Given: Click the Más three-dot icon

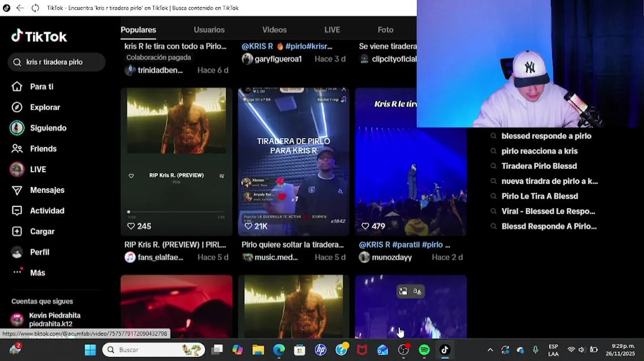Looking at the screenshot, I should tap(18, 271).
